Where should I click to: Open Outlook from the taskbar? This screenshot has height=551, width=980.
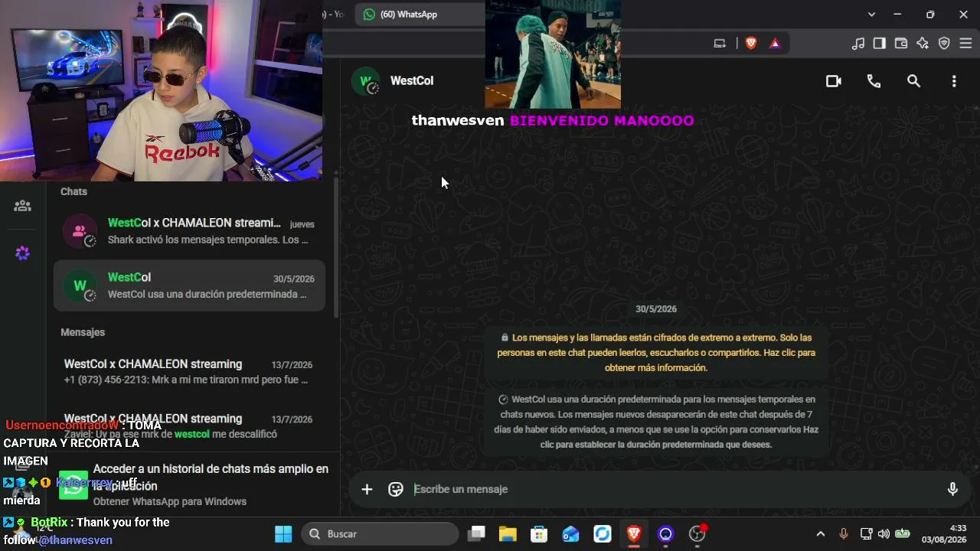coord(571,534)
